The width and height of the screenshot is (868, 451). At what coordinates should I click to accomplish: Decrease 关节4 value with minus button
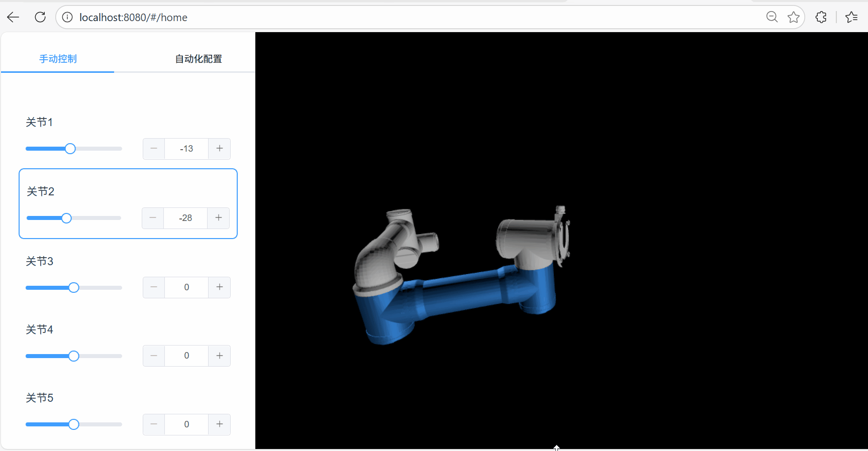(x=154, y=356)
